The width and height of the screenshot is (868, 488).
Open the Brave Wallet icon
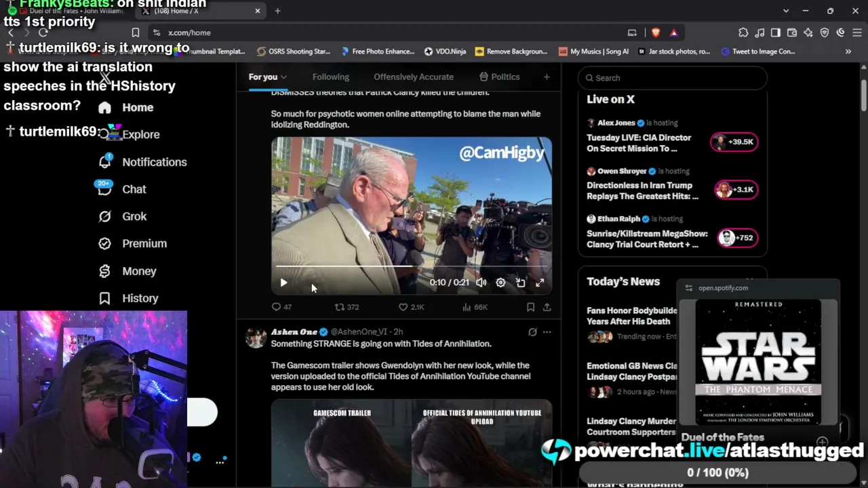792,33
